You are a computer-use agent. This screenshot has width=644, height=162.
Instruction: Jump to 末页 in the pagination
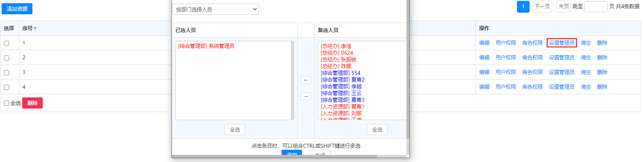click(x=564, y=6)
